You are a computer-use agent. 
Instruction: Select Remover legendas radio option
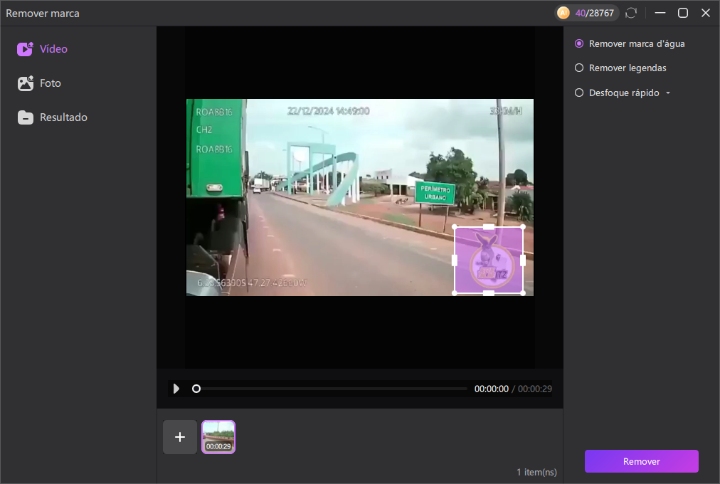[579, 68]
